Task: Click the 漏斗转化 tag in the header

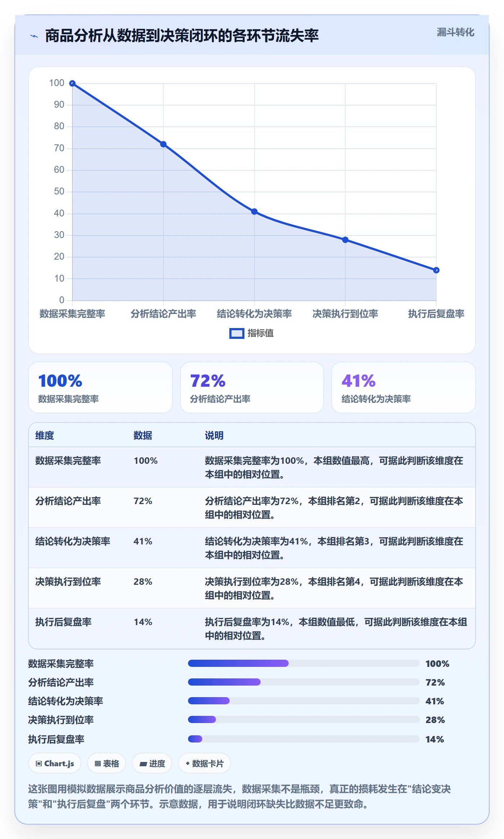Action: click(455, 32)
